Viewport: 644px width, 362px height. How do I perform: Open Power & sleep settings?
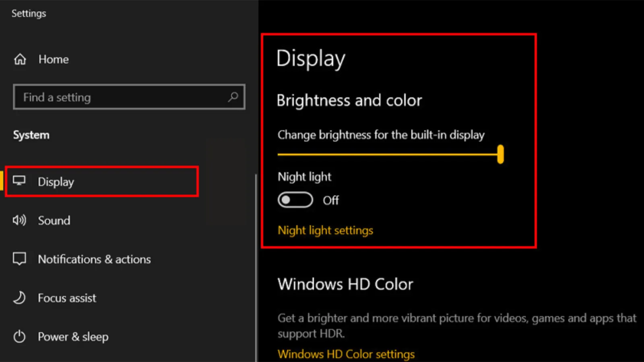(x=73, y=337)
